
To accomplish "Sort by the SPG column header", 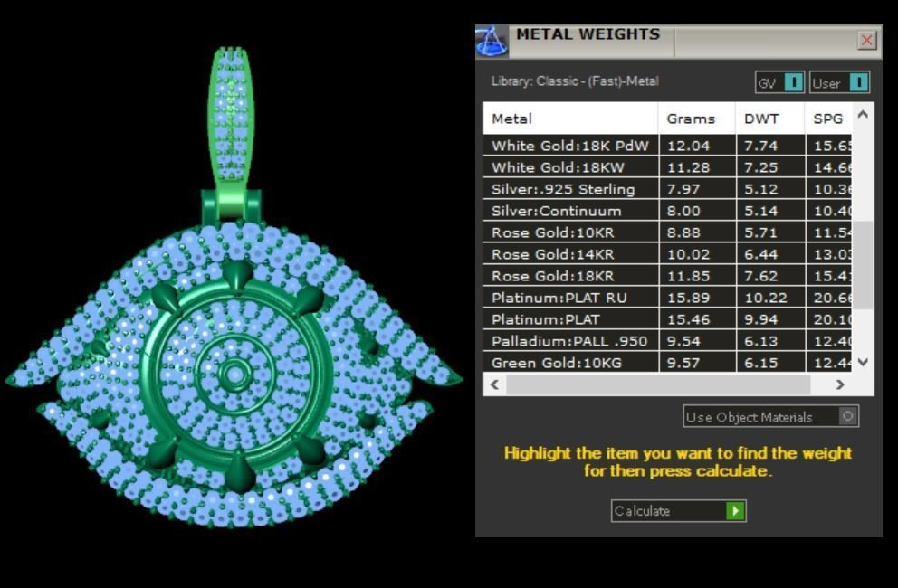I will [x=828, y=119].
